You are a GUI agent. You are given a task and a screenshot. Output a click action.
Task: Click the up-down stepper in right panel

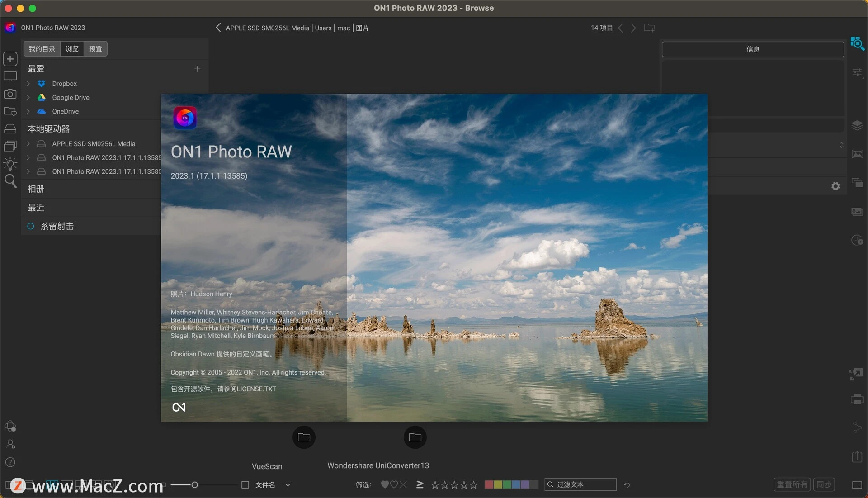(841, 145)
